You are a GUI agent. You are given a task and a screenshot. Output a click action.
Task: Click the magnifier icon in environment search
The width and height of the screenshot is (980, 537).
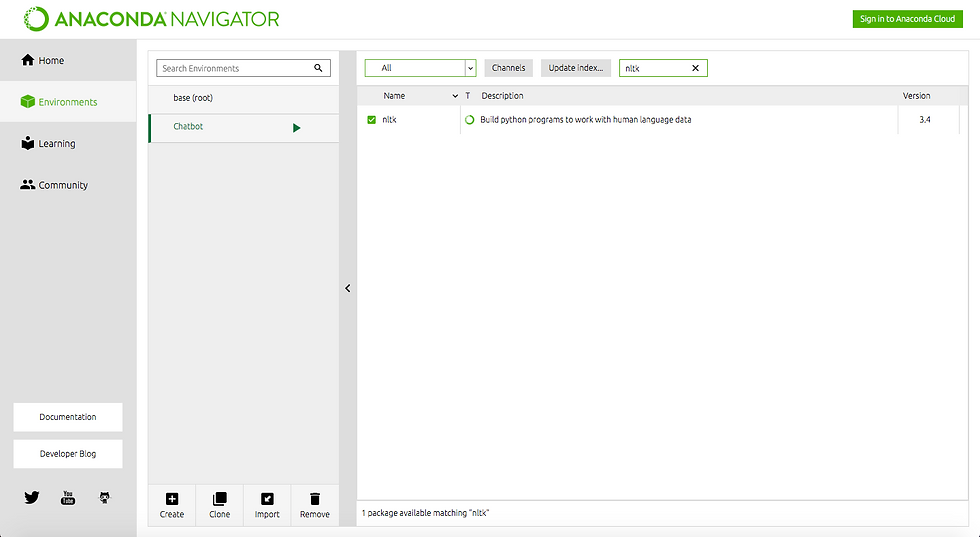pos(318,68)
